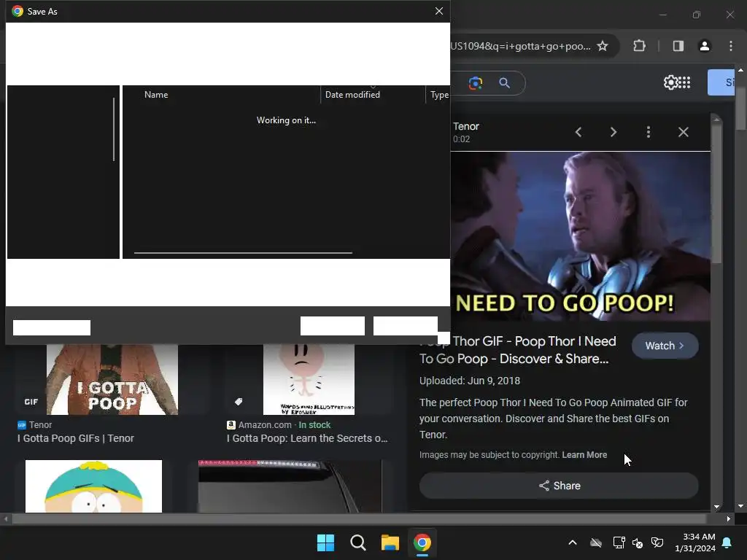Viewport: 747px width, 560px height.
Task: Click the magnifier search button in Google
Action: [505, 83]
